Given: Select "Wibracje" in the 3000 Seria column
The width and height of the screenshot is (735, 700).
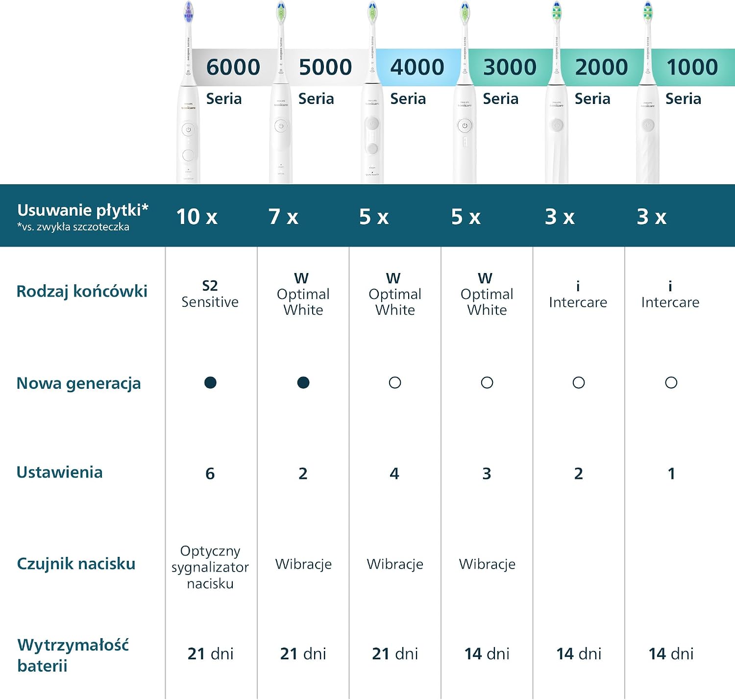Looking at the screenshot, I should [x=487, y=564].
